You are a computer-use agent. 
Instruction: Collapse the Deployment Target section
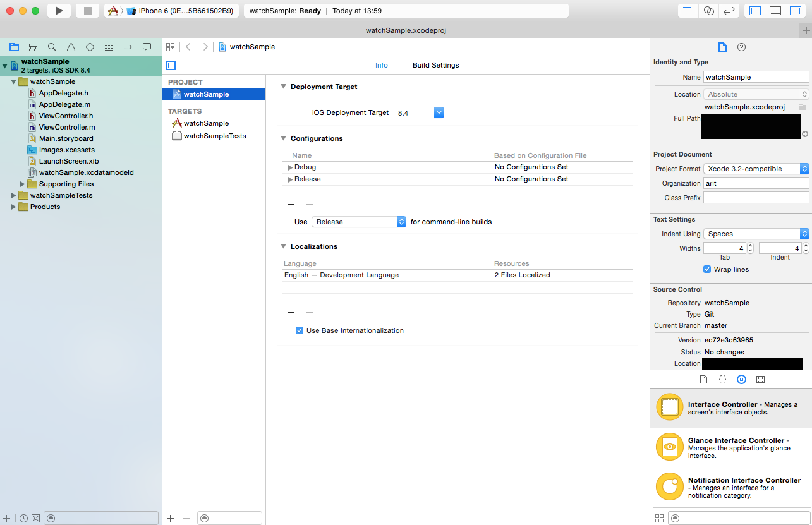coord(283,87)
